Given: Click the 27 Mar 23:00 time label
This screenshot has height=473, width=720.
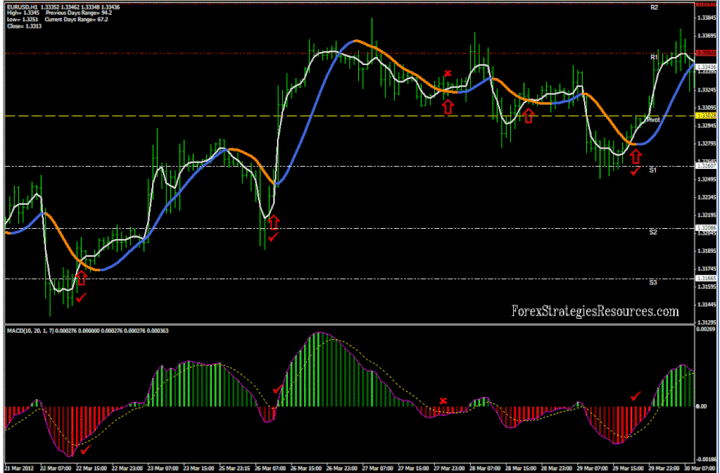Looking at the screenshot, I should (450, 468).
